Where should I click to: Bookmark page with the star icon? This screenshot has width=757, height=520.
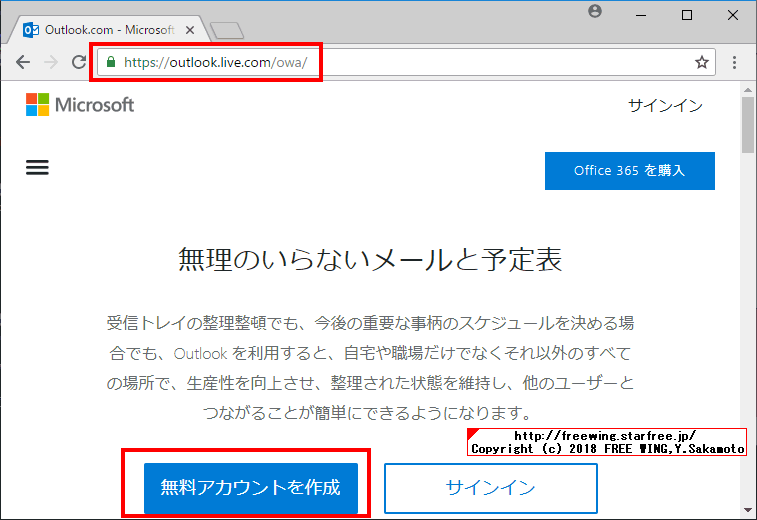tap(701, 62)
